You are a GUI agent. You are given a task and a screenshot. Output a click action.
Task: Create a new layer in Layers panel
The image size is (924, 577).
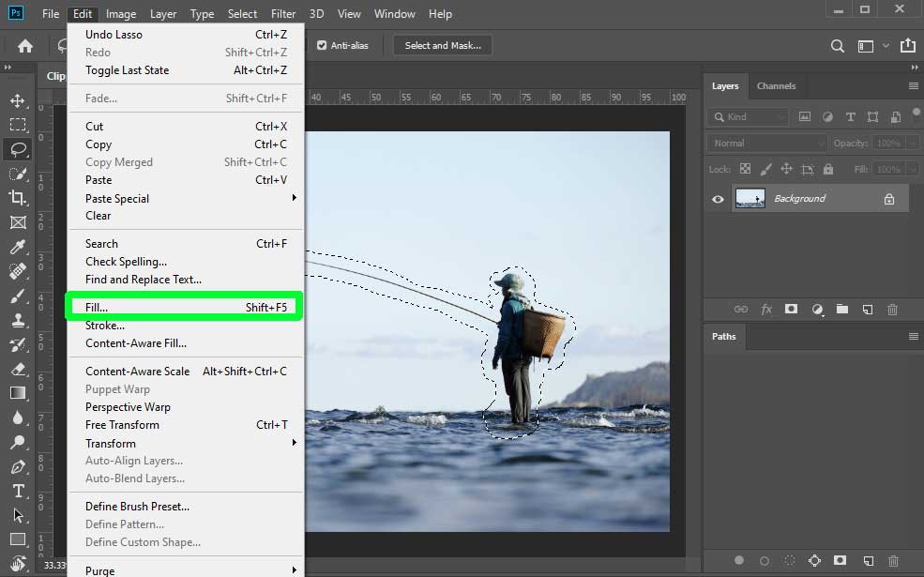[x=868, y=309]
